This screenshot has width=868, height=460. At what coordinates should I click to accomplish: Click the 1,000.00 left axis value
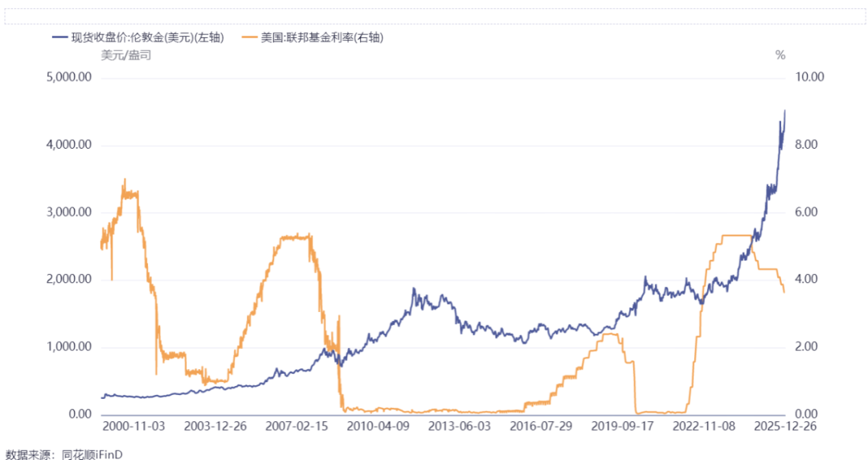coord(68,347)
